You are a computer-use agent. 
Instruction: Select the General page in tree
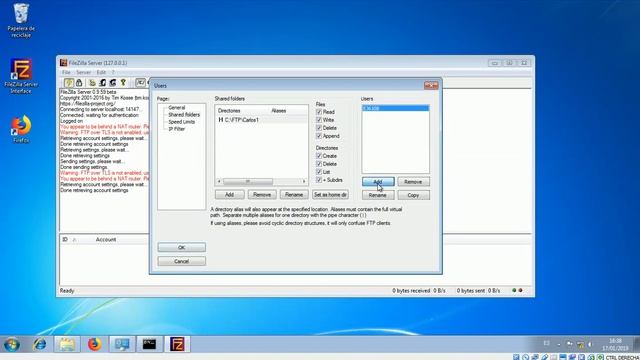pyautogui.click(x=177, y=108)
